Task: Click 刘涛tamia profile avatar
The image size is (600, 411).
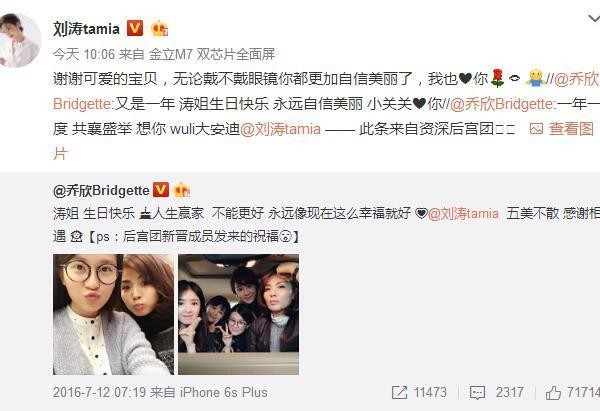Action: coord(19,40)
